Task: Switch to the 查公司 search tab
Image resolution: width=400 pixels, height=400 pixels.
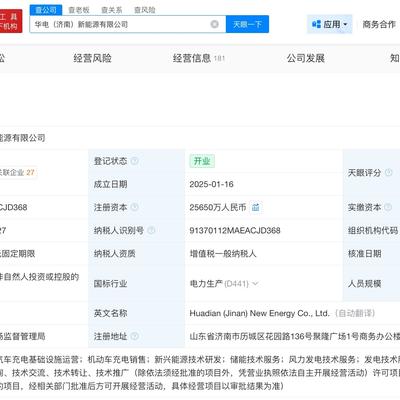Action: [46, 10]
